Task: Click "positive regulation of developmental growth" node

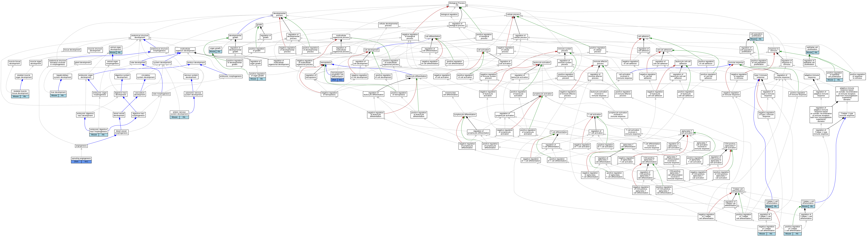Action: [x=234, y=63]
